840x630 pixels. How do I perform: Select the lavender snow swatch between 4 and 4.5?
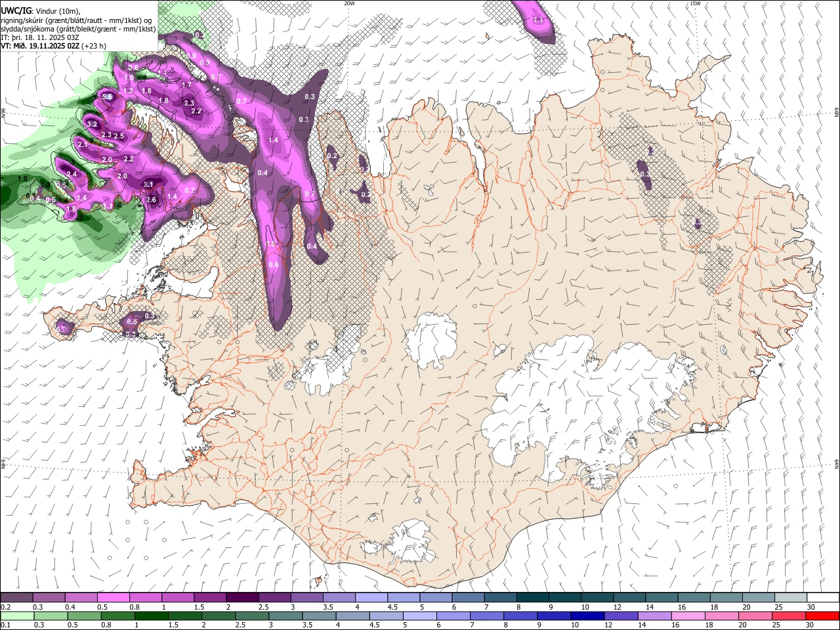[371, 597]
